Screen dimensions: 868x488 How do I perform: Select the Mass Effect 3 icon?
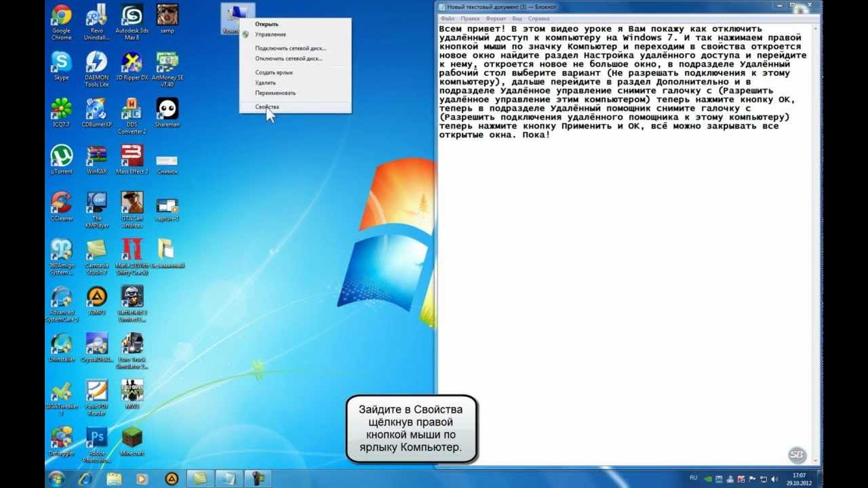(x=132, y=159)
